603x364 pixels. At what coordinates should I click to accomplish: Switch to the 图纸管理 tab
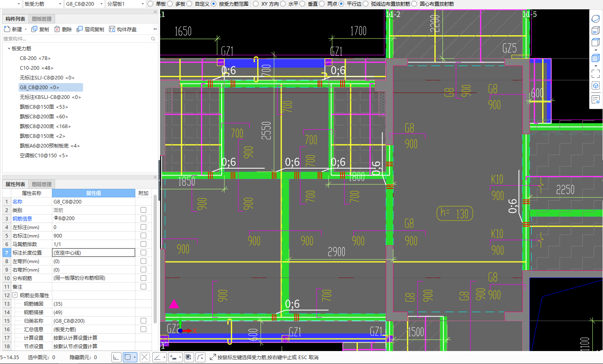pos(42,19)
